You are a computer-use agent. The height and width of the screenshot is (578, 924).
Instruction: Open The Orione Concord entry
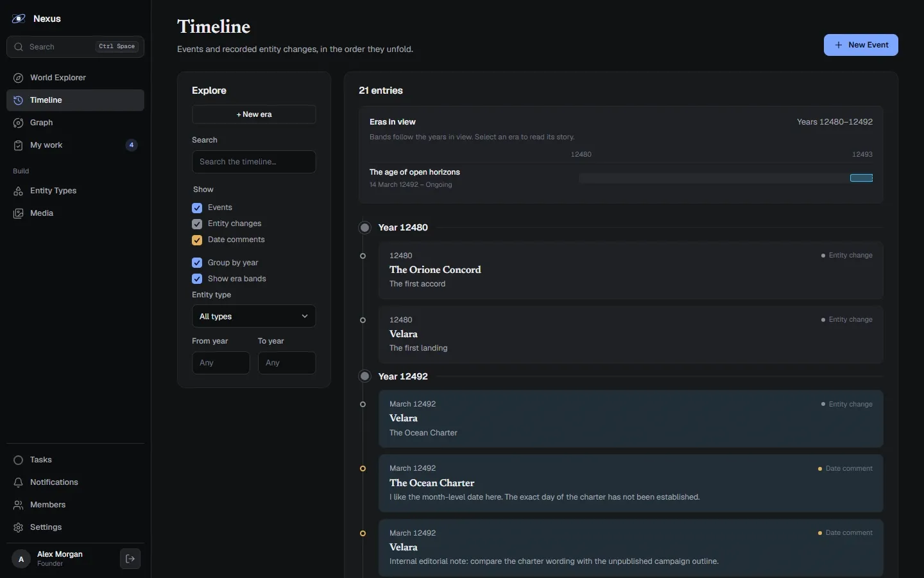631,270
